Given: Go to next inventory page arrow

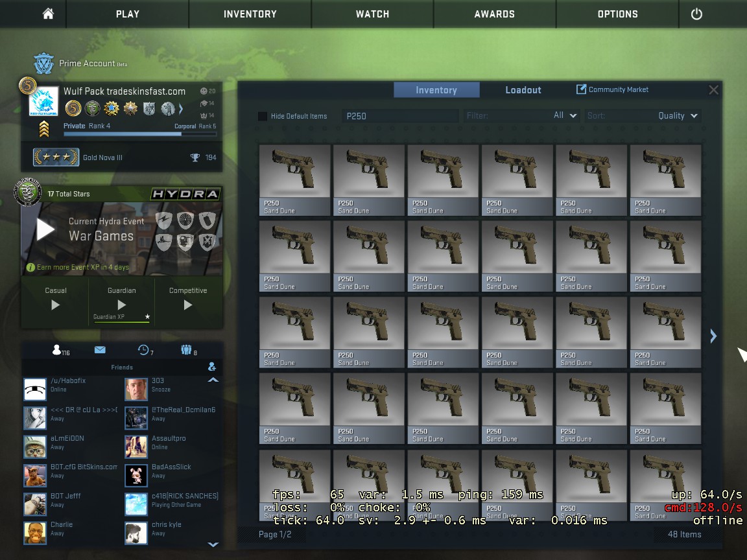Looking at the screenshot, I should coord(713,336).
